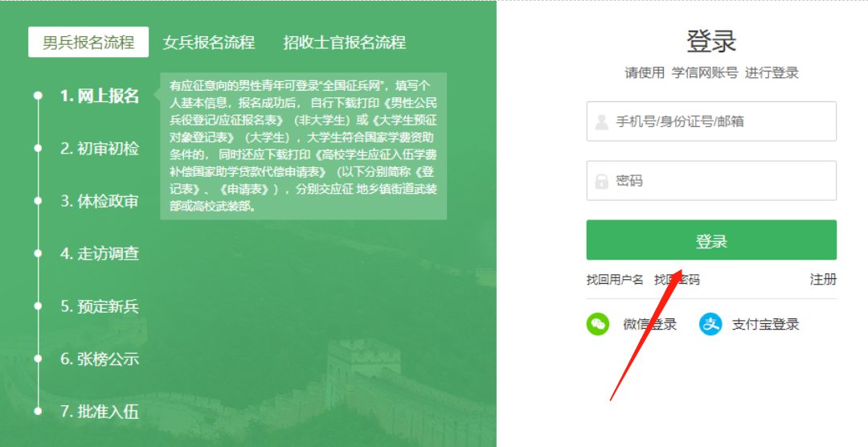
Task: Open the 找回密码 link
Action: tap(677, 280)
